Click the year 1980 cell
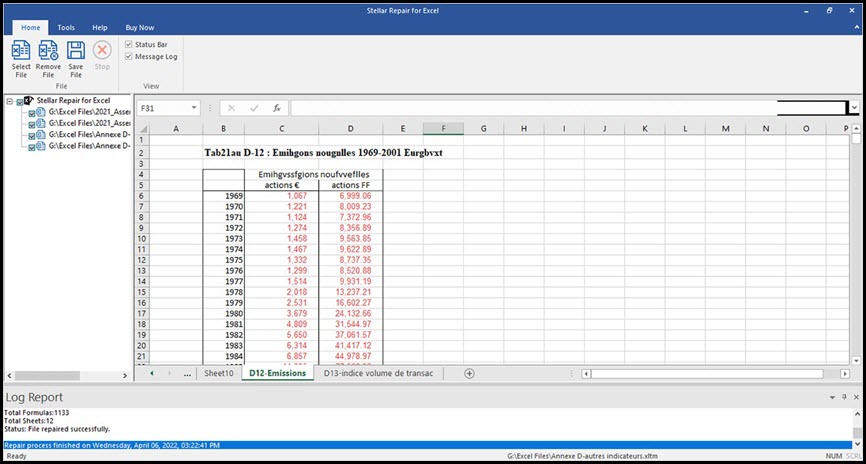 coord(224,313)
